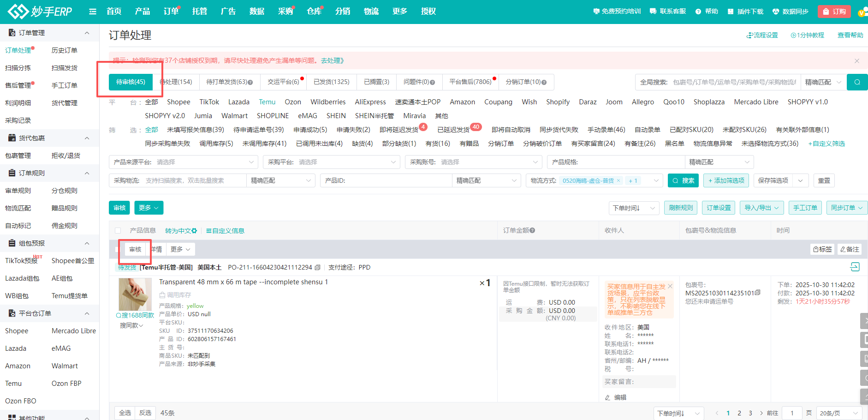Open the 标签 tag button
The height and width of the screenshot is (420, 868).
[822, 249]
